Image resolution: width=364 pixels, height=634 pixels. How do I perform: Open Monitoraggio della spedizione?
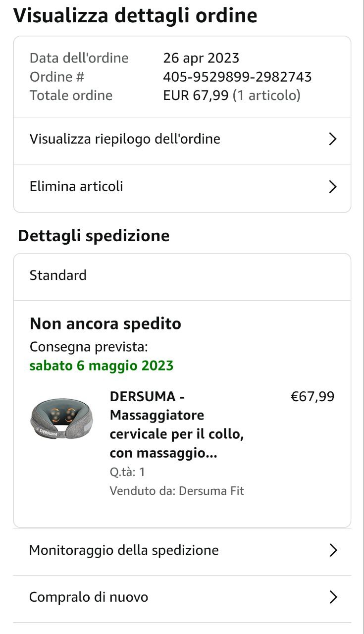pyautogui.click(x=124, y=550)
